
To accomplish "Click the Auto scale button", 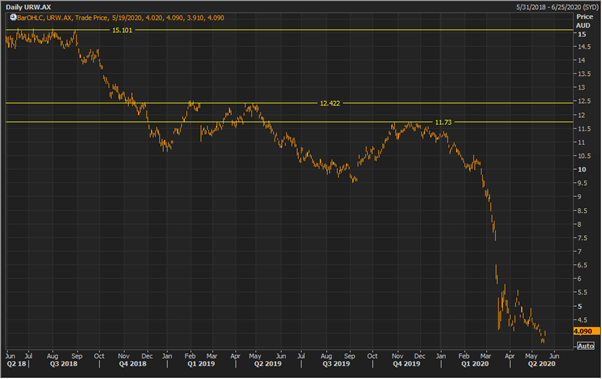I will (585, 346).
